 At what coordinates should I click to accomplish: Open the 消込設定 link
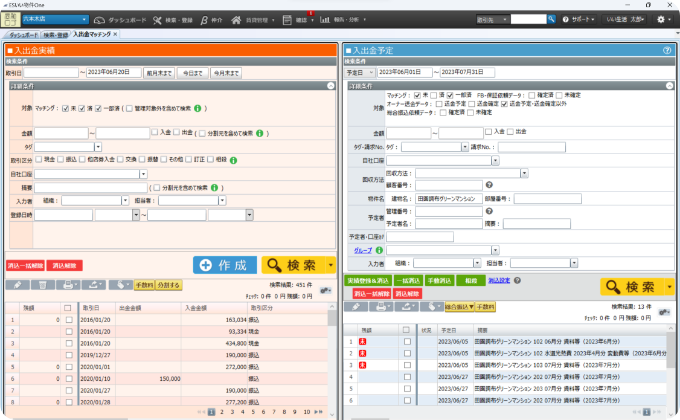pos(499,281)
